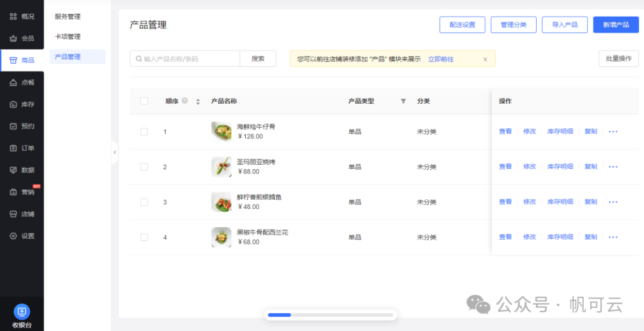Dismiss the yellow tip banner

click(485, 59)
